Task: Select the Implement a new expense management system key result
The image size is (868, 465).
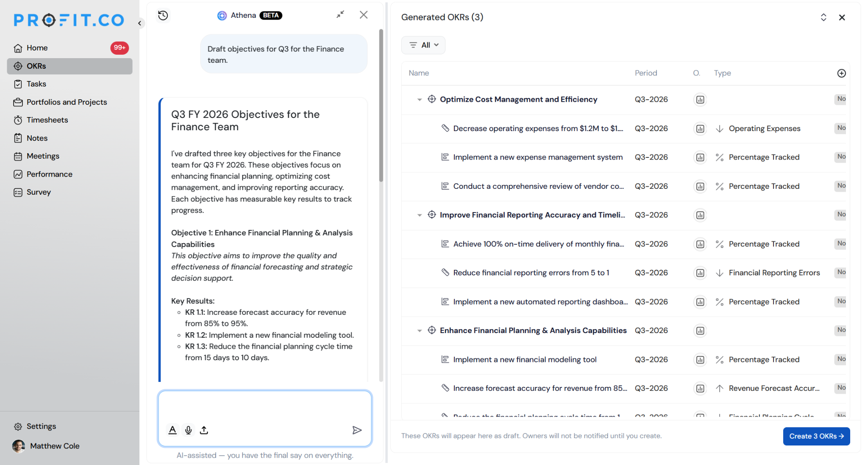Action: [x=538, y=157]
